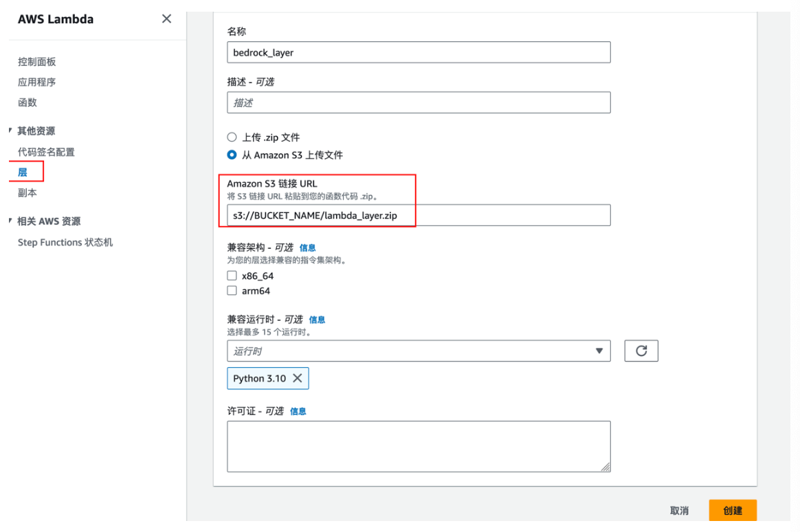Select the 上传 .zip 文件 radio button
800x532 pixels.
[232, 137]
